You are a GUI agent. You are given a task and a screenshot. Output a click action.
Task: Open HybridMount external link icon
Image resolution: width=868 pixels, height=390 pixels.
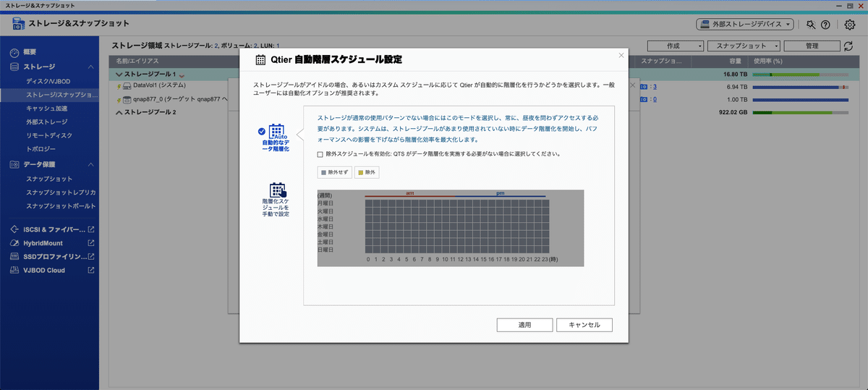pos(91,243)
